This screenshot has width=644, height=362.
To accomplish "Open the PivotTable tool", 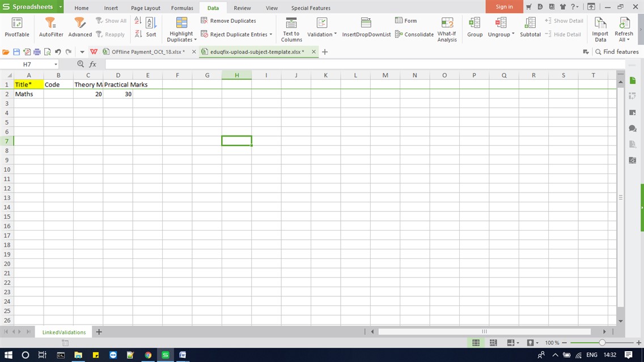I will [x=17, y=28].
